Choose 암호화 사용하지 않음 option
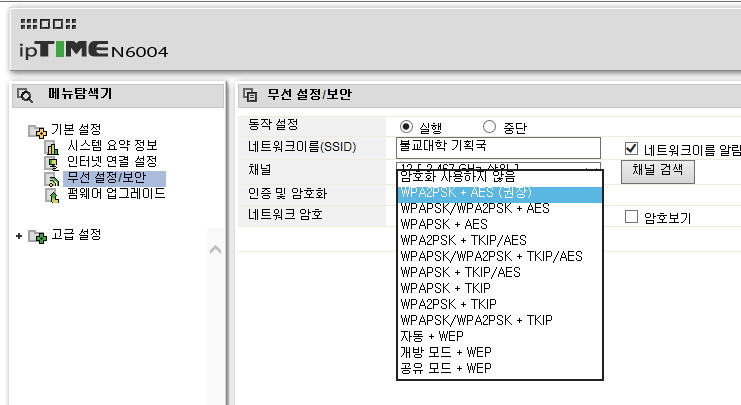The width and height of the screenshot is (741, 405). pos(500,177)
